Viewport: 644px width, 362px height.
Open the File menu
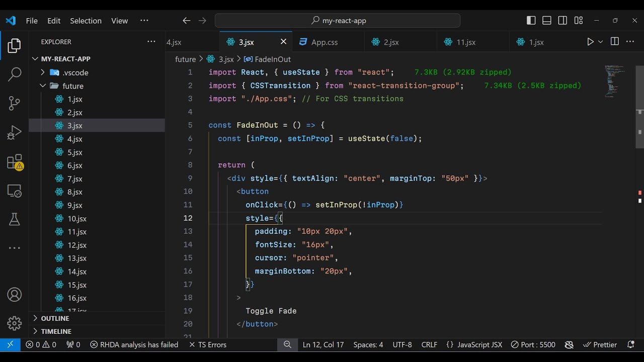[x=32, y=21]
